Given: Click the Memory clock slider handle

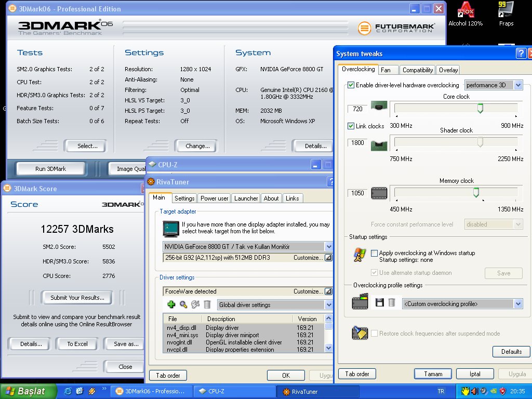Looking at the screenshot, I should coord(476,192).
